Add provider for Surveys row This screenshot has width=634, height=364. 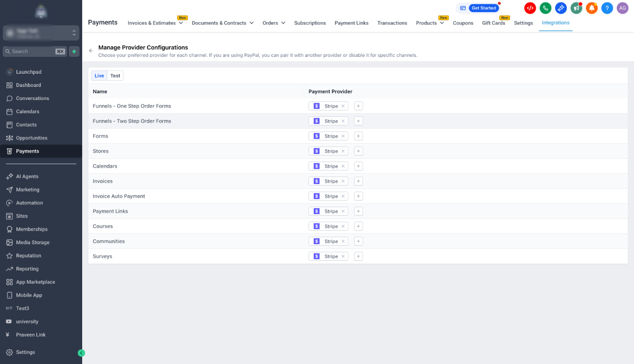[x=358, y=256]
